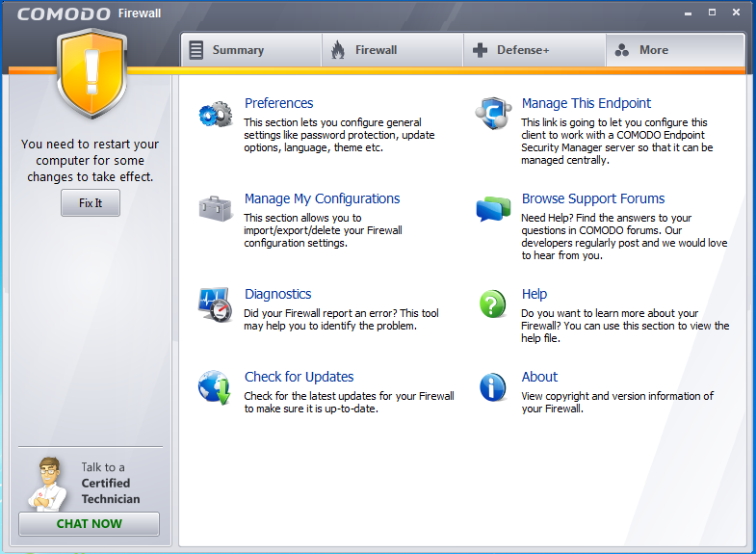Open the Check for Updates link

[x=299, y=377]
